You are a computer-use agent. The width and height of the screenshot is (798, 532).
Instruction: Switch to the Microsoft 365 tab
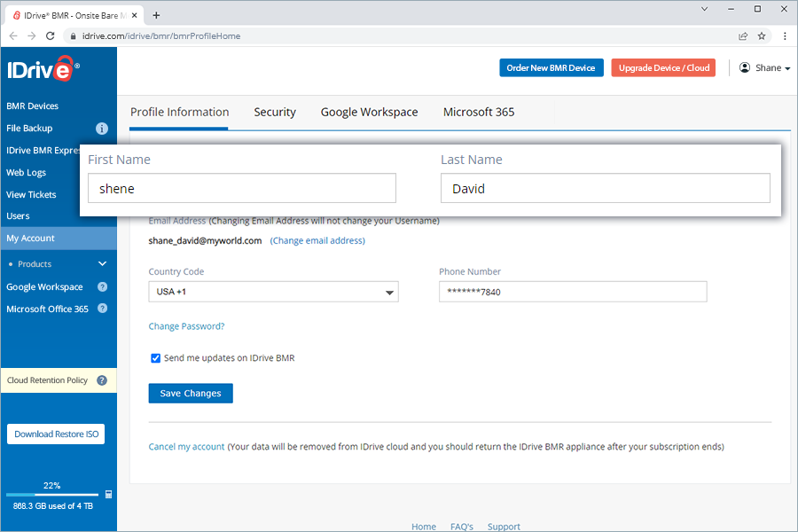coord(479,112)
